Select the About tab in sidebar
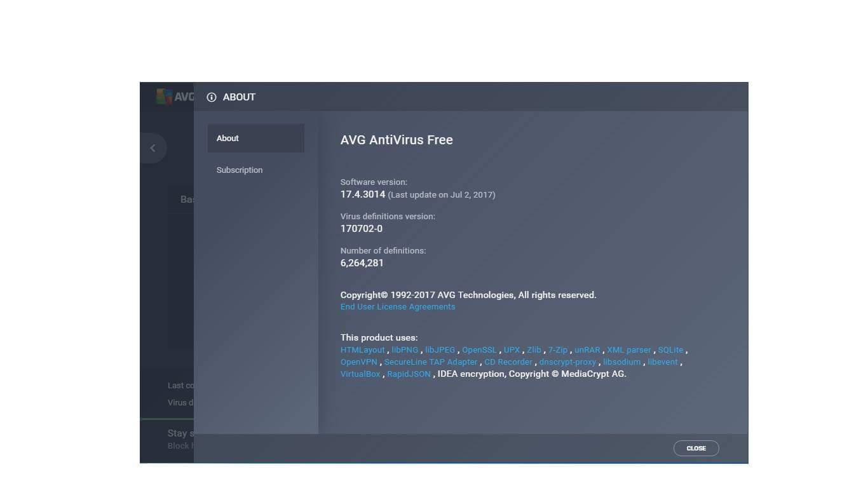 pos(256,138)
